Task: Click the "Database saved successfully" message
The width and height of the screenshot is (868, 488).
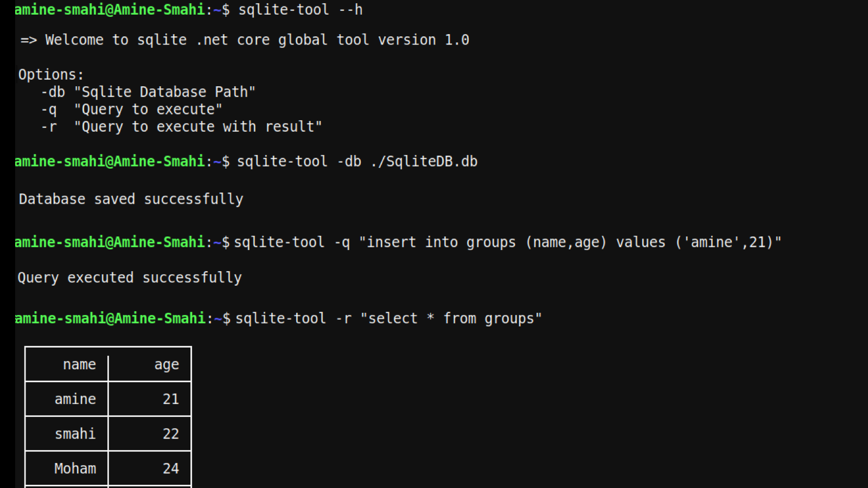Action: [x=130, y=198]
